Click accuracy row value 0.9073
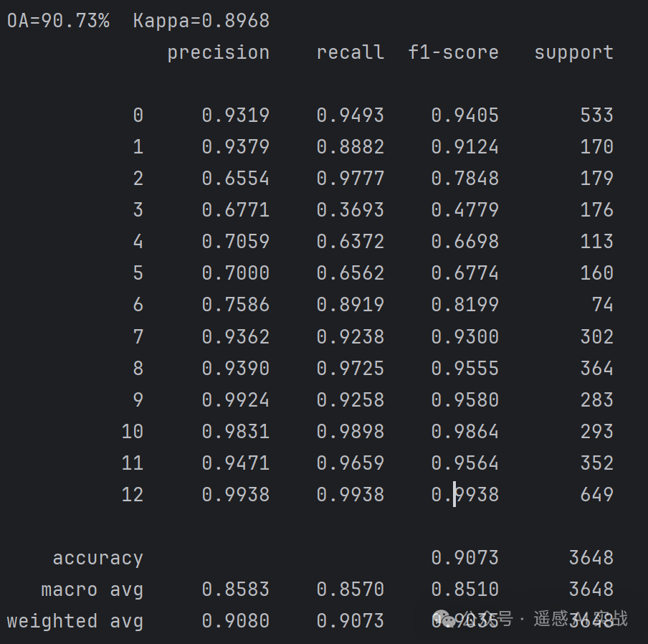The image size is (648, 644). pyautogui.click(x=465, y=558)
